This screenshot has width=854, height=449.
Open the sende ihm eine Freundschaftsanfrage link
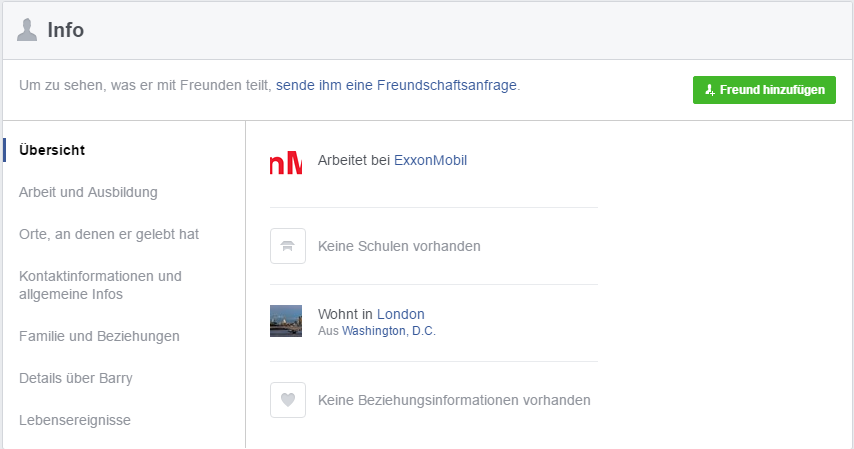[x=396, y=86]
